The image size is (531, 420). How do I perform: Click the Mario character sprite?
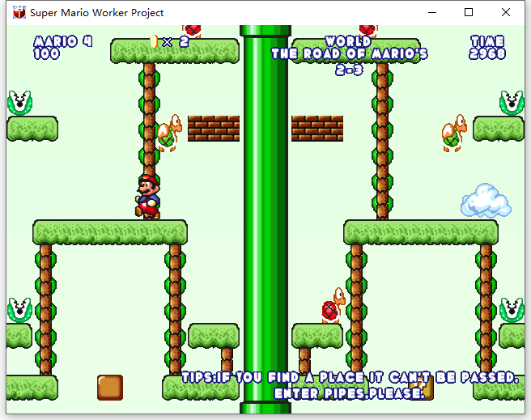tap(147, 197)
